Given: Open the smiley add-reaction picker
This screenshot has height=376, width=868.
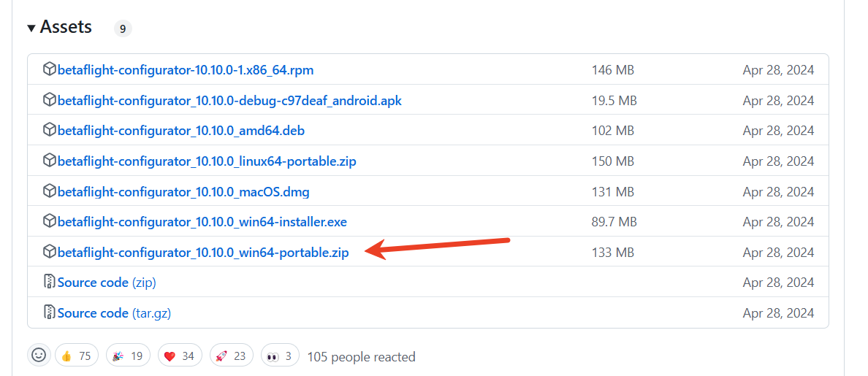Looking at the screenshot, I should coord(39,356).
